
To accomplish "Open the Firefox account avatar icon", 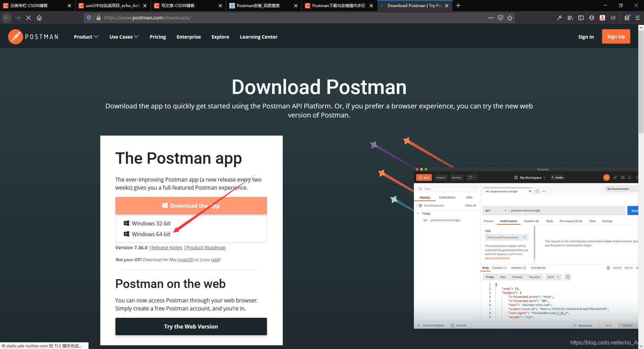I will click(x=592, y=18).
